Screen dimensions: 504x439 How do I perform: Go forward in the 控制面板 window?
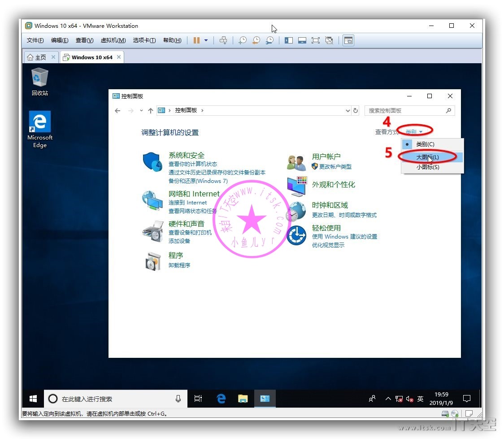(x=131, y=111)
